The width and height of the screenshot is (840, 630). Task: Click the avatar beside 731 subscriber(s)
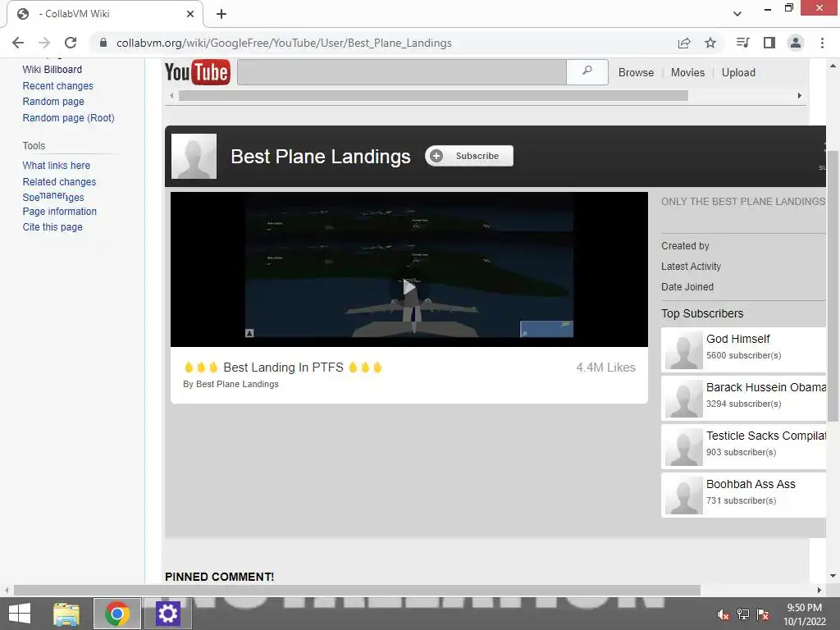tap(683, 495)
